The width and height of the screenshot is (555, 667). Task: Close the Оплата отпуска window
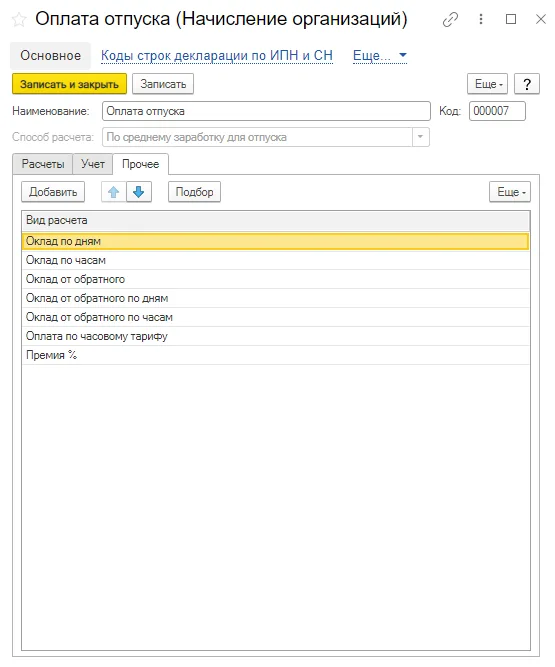click(541, 19)
